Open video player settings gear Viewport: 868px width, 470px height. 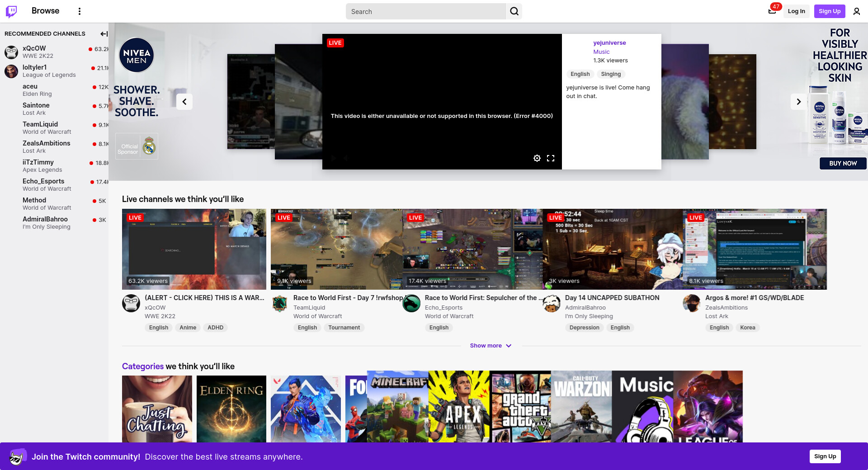pyautogui.click(x=537, y=158)
